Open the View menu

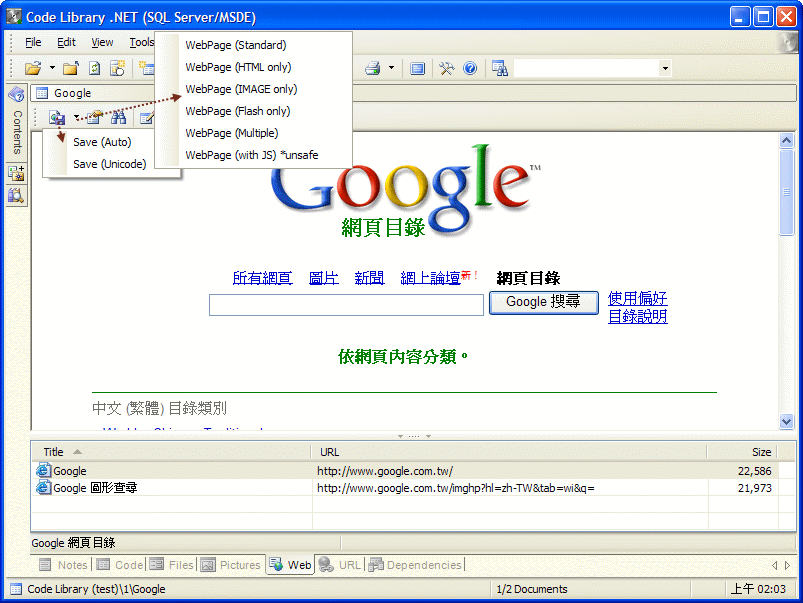coord(102,42)
